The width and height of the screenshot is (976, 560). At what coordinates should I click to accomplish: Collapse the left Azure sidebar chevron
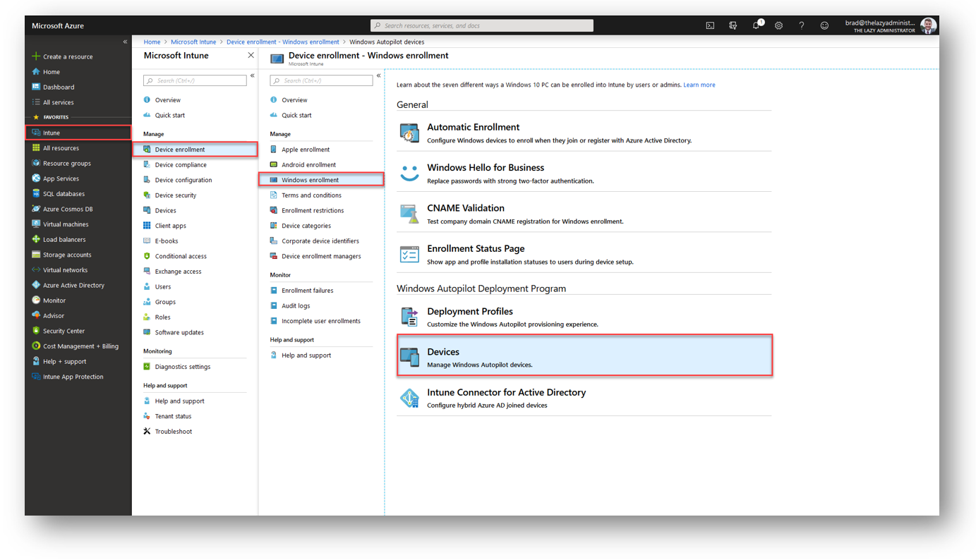[x=125, y=42]
